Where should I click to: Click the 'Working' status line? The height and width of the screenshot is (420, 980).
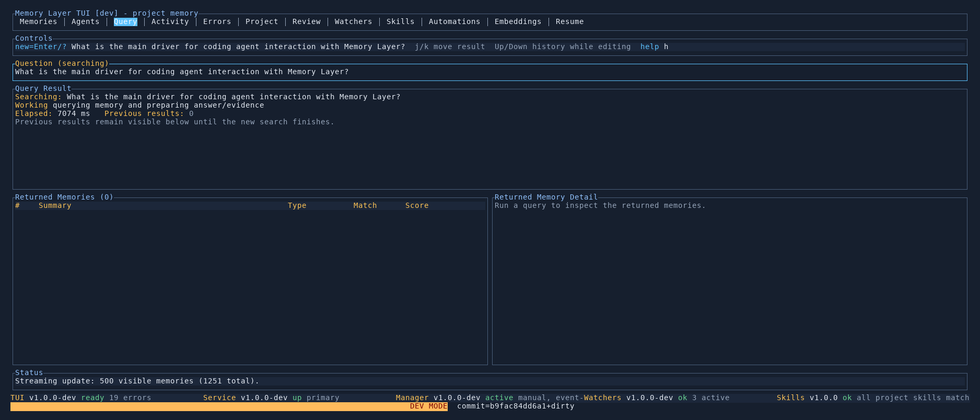pos(139,105)
